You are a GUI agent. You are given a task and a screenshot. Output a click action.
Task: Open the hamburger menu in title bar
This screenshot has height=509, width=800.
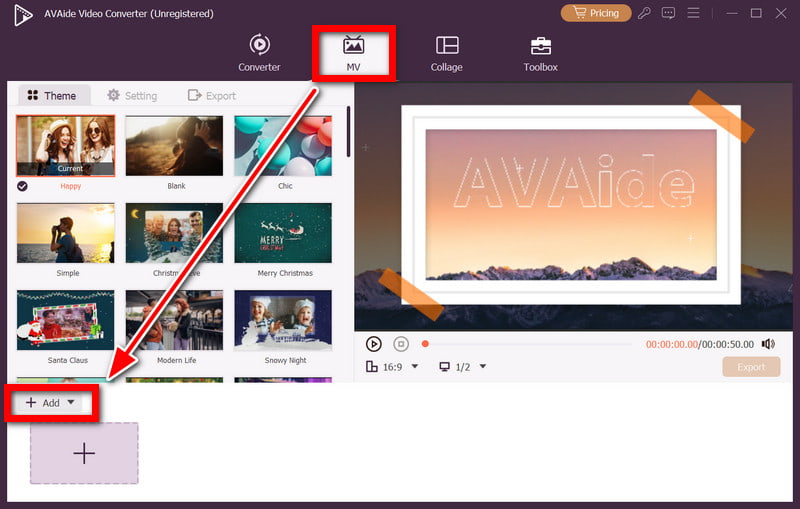(x=694, y=13)
